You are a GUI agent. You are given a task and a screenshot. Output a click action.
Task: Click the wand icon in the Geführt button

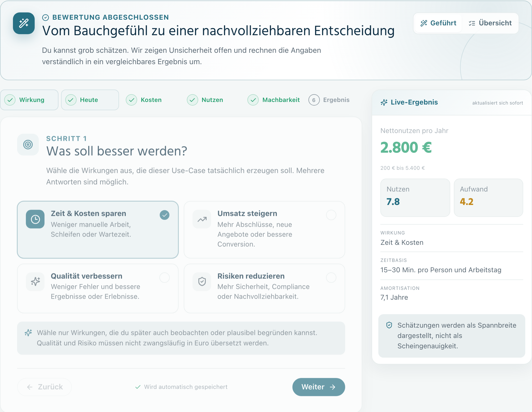[x=424, y=23]
